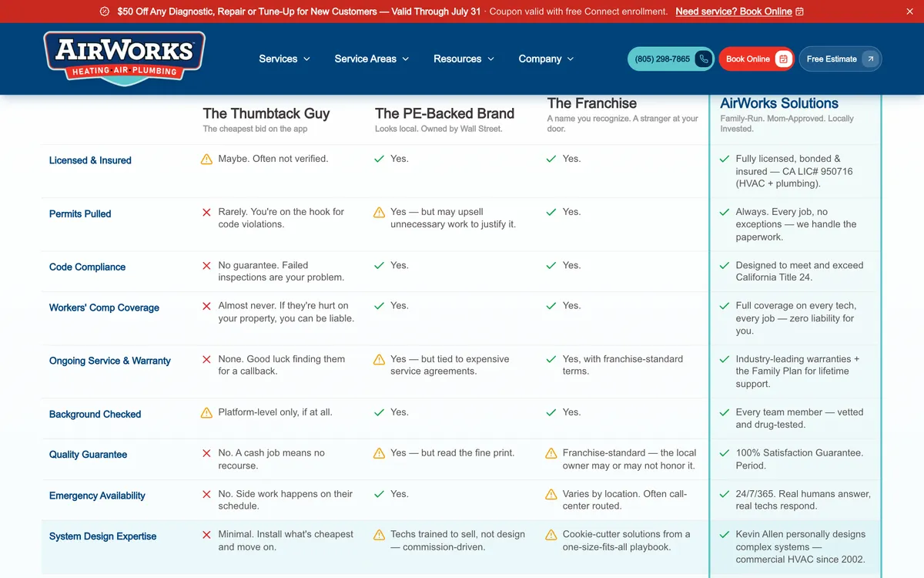Select the Licensed & Insured row label
Viewport: 924px width, 578px height.
tap(90, 160)
